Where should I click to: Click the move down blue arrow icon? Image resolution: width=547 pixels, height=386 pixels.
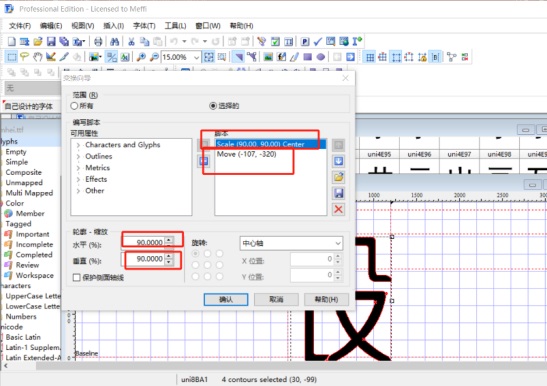click(x=338, y=161)
